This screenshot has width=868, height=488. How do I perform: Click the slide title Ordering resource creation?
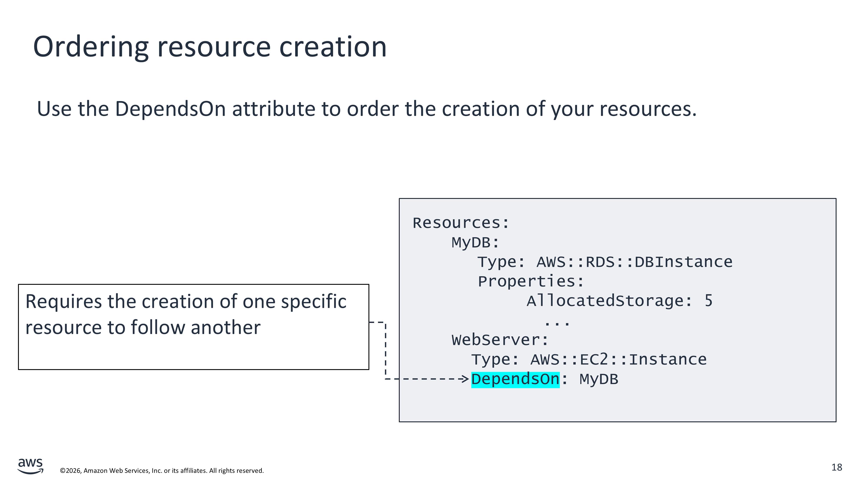[x=210, y=47]
